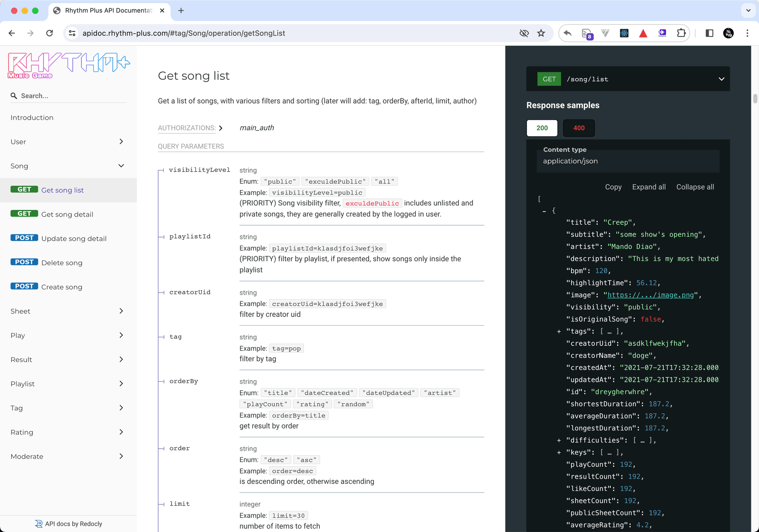Click the visibilityLevel parameter name
Screen dimensions: 759x532
coord(200,170)
